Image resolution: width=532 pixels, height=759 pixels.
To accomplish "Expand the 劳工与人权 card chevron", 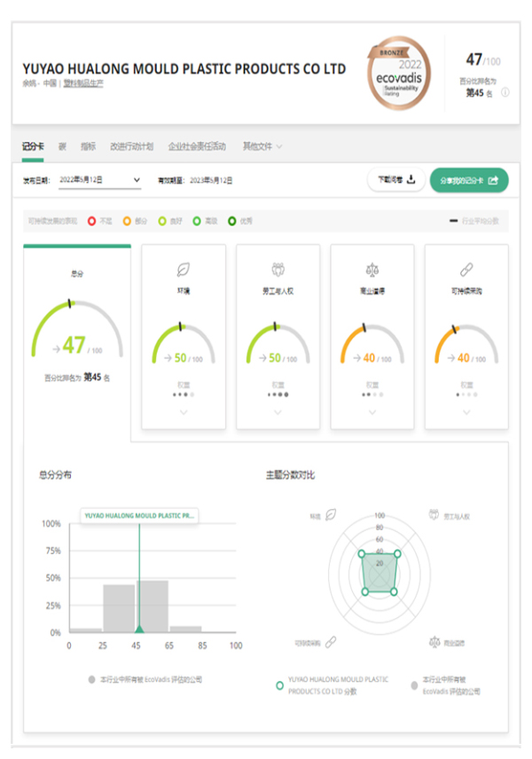I will click(x=278, y=412).
